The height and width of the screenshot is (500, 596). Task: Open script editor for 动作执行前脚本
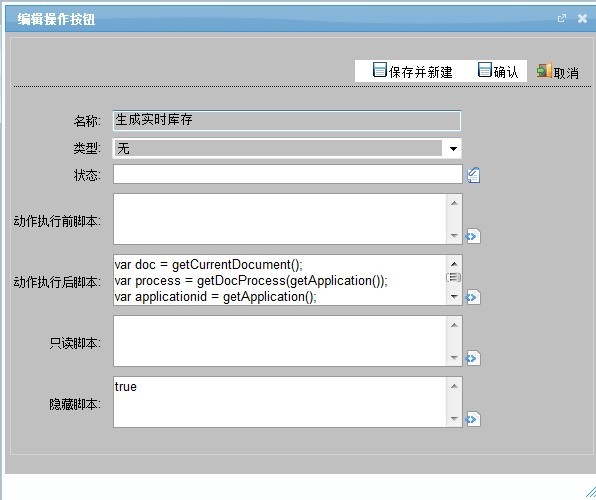pos(473,236)
